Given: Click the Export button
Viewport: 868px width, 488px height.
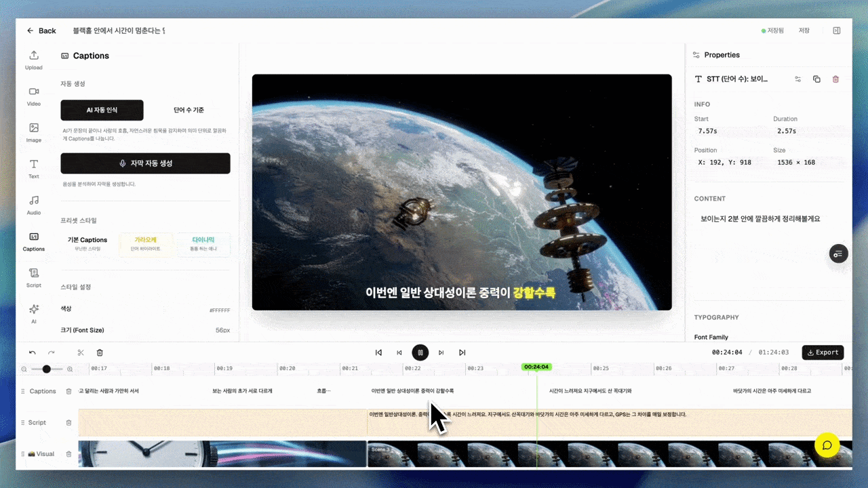Looking at the screenshot, I should coord(823,352).
